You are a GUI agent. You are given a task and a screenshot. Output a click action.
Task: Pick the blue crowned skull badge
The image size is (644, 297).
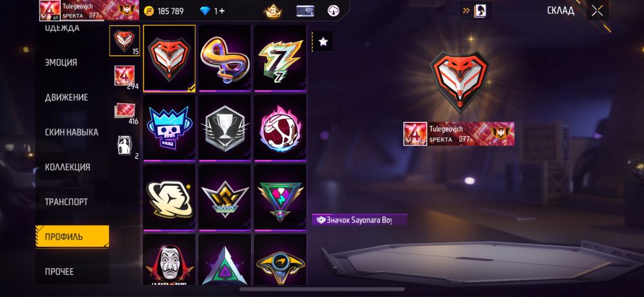point(169,128)
